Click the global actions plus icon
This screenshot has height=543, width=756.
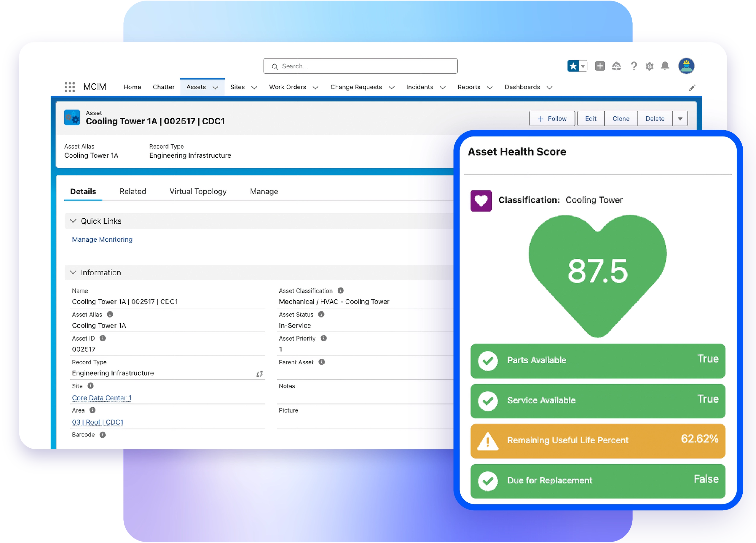(600, 66)
